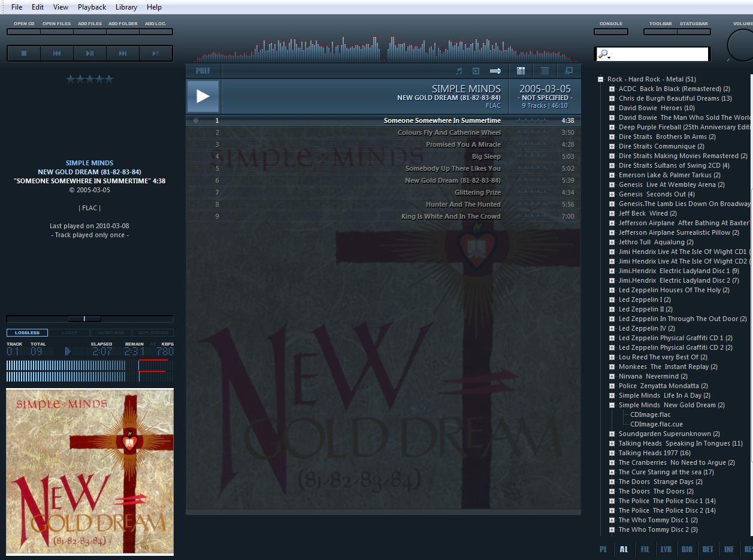Select track King Is White And In The Crowd
Viewport: 753px width, 560px height.
tap(383, 216)
